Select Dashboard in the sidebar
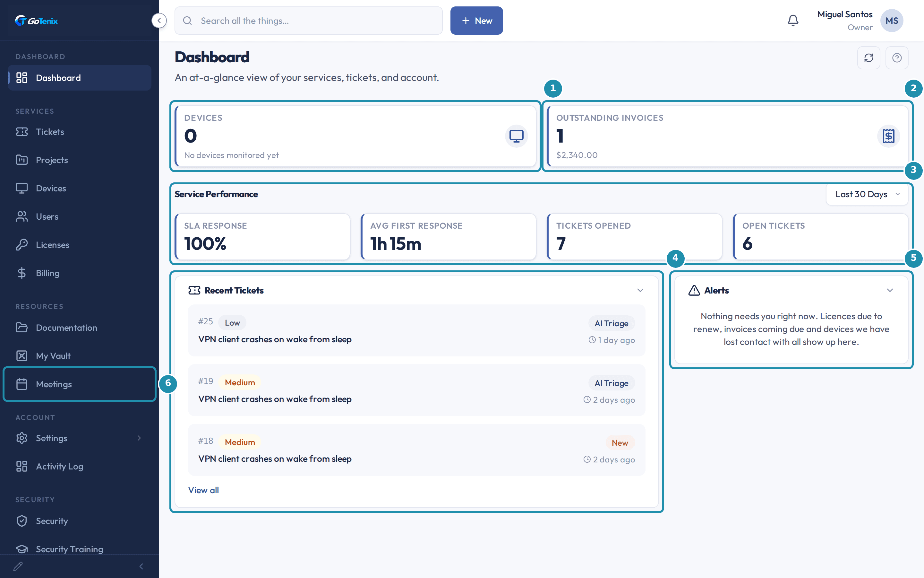The height and width of the screenshot is (578, 924). click(x=80, y=78)
